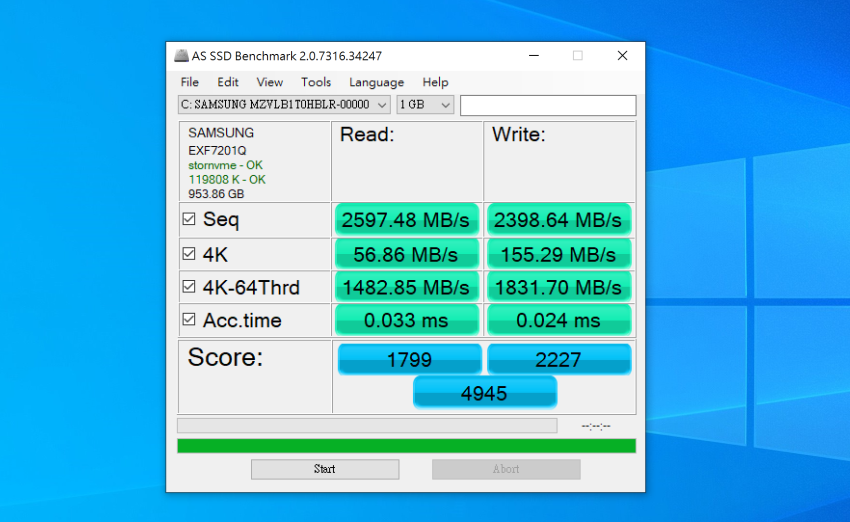Click the 4K-64Thrd read value 1482.85 MB/s
Viewport: 850px width, 522px height.
407,287
